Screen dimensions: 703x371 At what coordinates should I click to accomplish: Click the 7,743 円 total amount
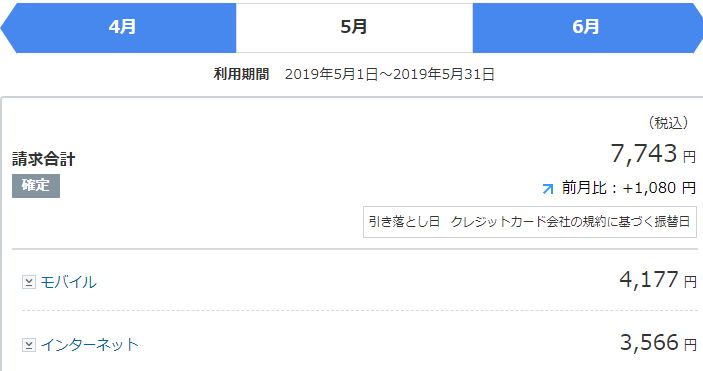pos(653,153)
